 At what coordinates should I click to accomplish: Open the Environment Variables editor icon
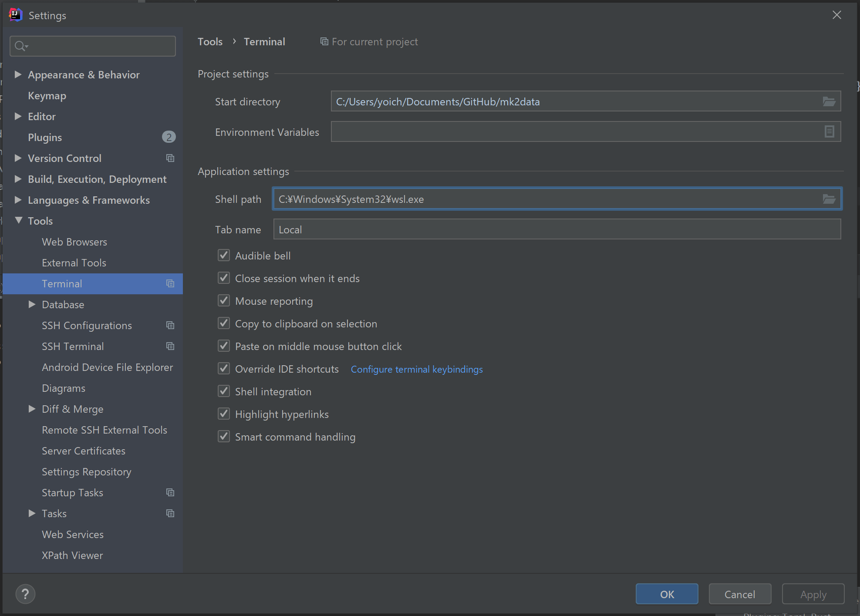829,131
